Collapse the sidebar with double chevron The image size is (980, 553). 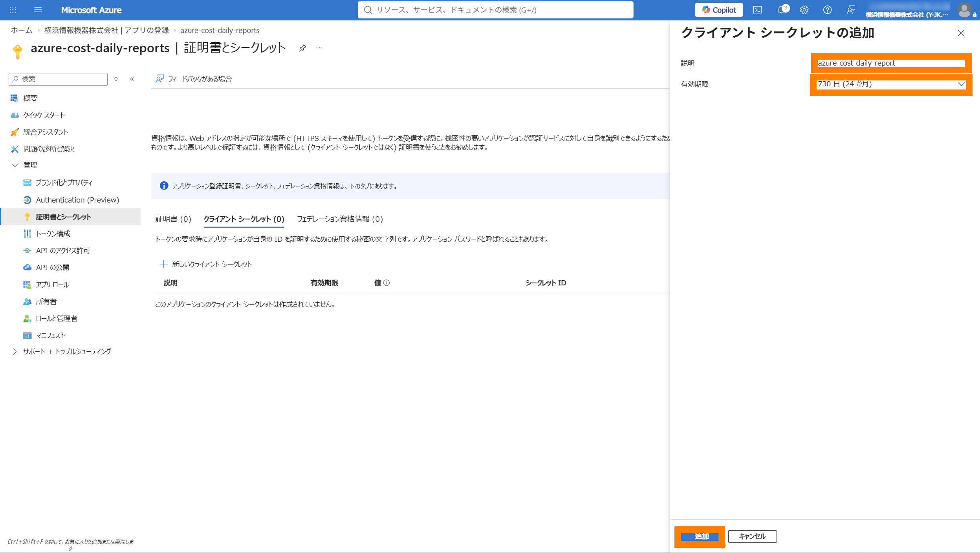click(132, 79)
